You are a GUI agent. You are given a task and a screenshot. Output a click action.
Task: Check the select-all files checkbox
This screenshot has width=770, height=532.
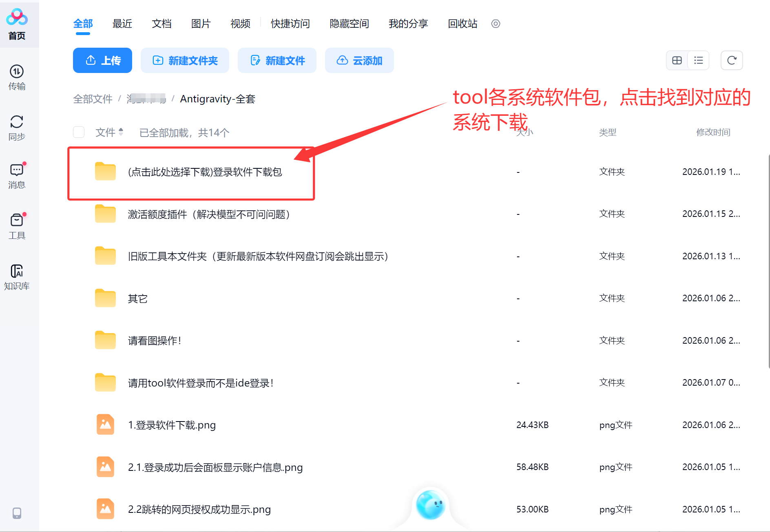click(79, 132)
